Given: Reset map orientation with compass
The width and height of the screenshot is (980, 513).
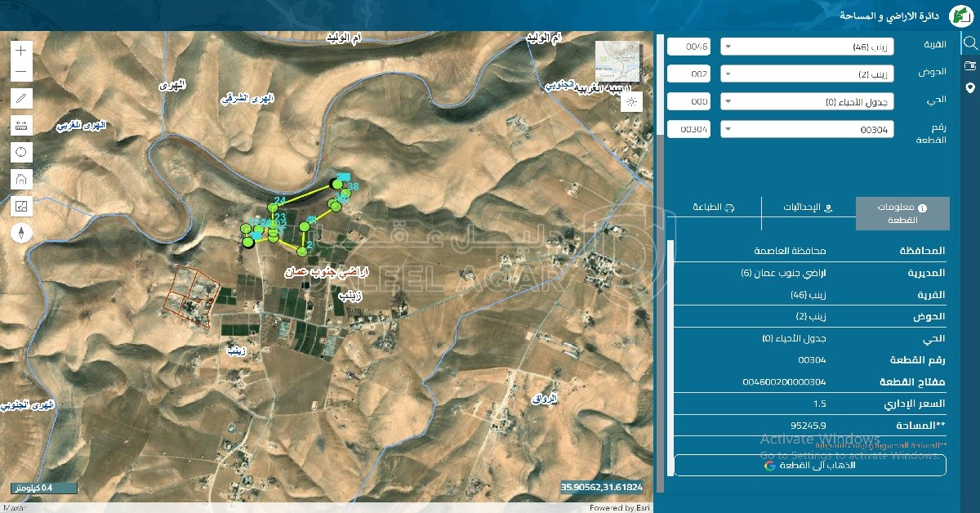Looking at the screenshot, I should coord(21,233).
